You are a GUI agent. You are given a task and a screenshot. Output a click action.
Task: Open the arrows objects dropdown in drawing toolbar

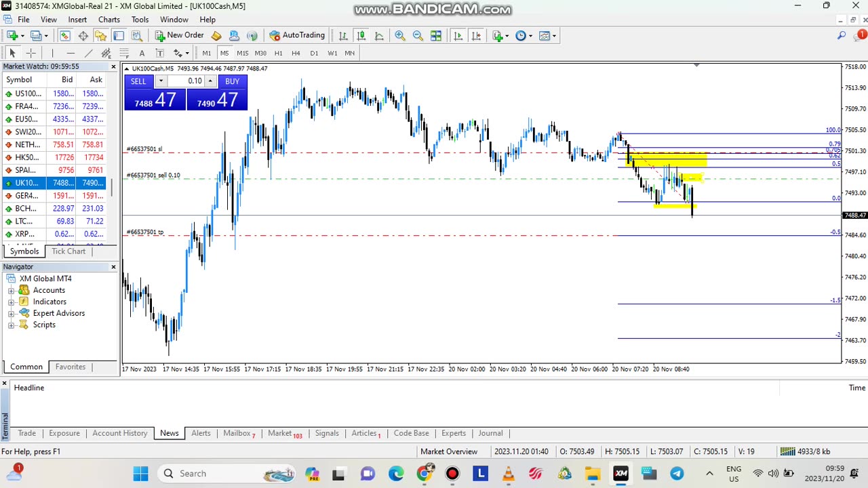186,53
